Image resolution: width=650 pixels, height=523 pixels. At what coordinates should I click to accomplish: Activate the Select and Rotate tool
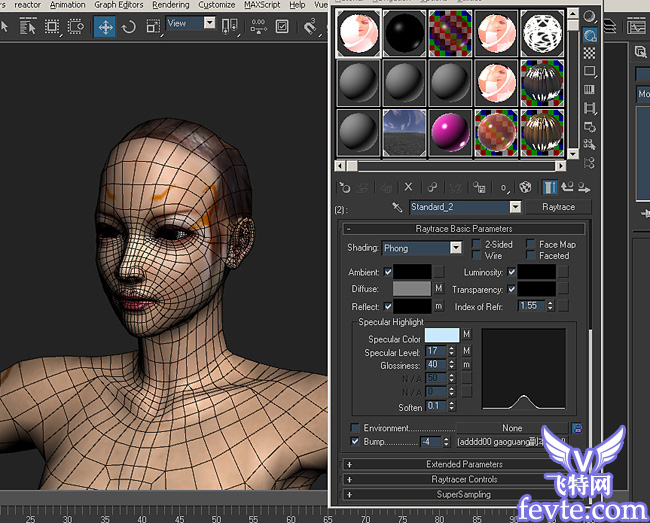click(129, 26)
